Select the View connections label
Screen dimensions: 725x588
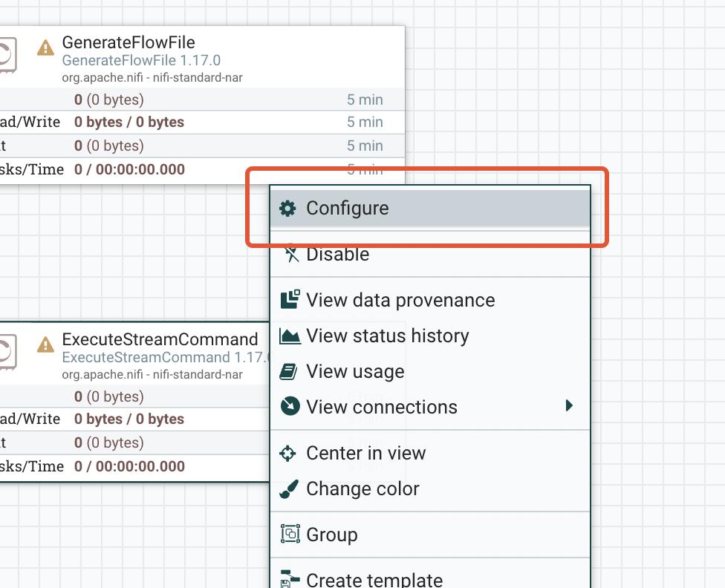pyautogui.click(x=382, y=408)
